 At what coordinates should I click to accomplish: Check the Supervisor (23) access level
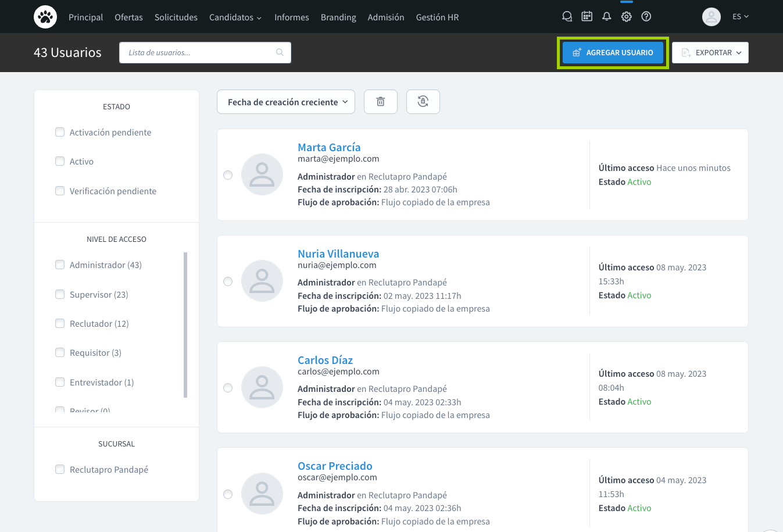pyautogui.click(x=60, y=294)
